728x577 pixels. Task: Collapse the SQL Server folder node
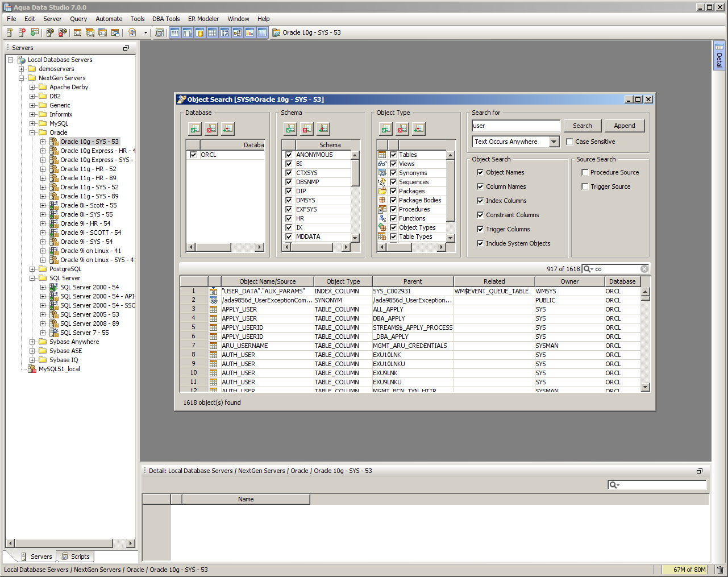(32, 278)
